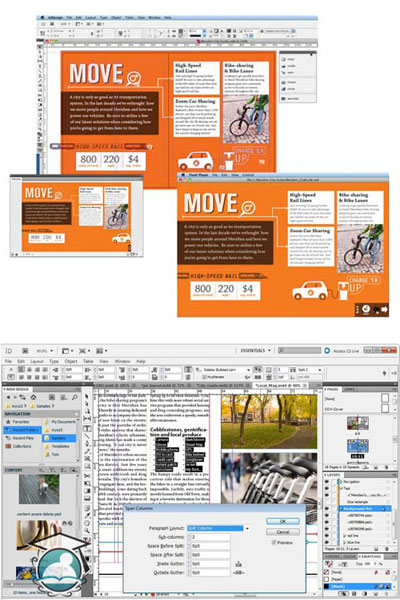Delete selected page in Pages panel

(x=387, y=467)
